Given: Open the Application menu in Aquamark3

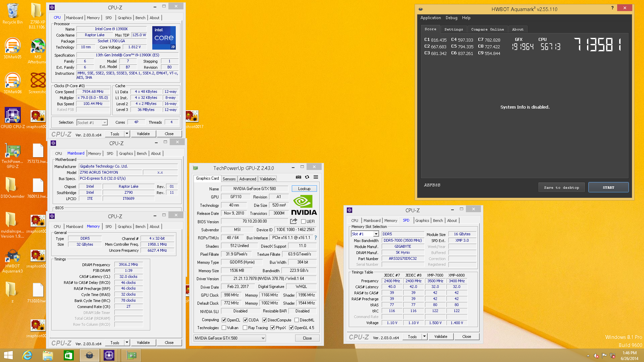Looking at the screenshot, I should [431, 18].
